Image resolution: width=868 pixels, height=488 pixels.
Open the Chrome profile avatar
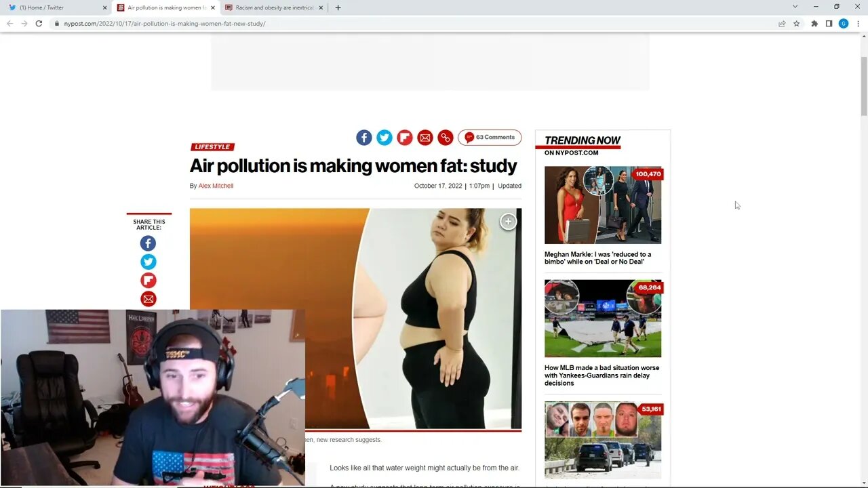844,24
